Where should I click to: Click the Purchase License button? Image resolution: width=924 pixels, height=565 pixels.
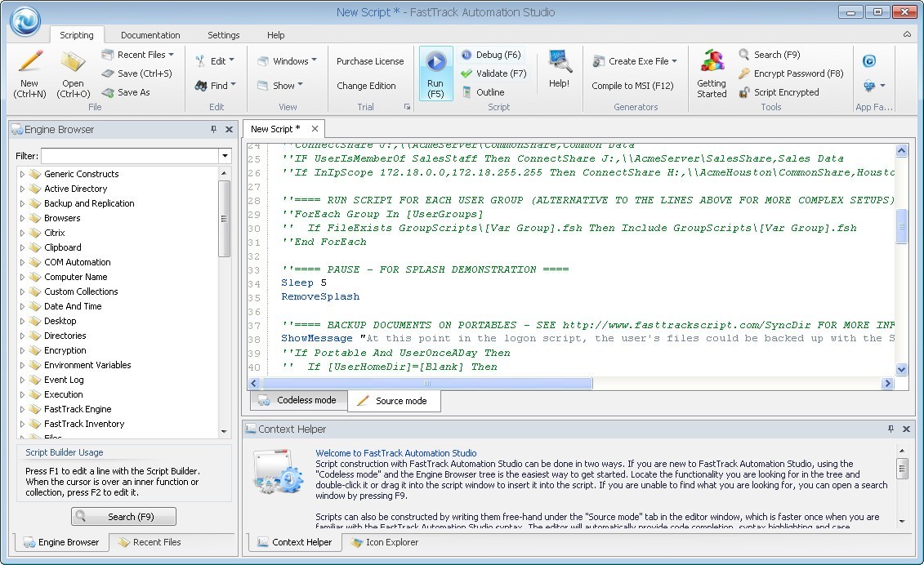click(370, 61)
